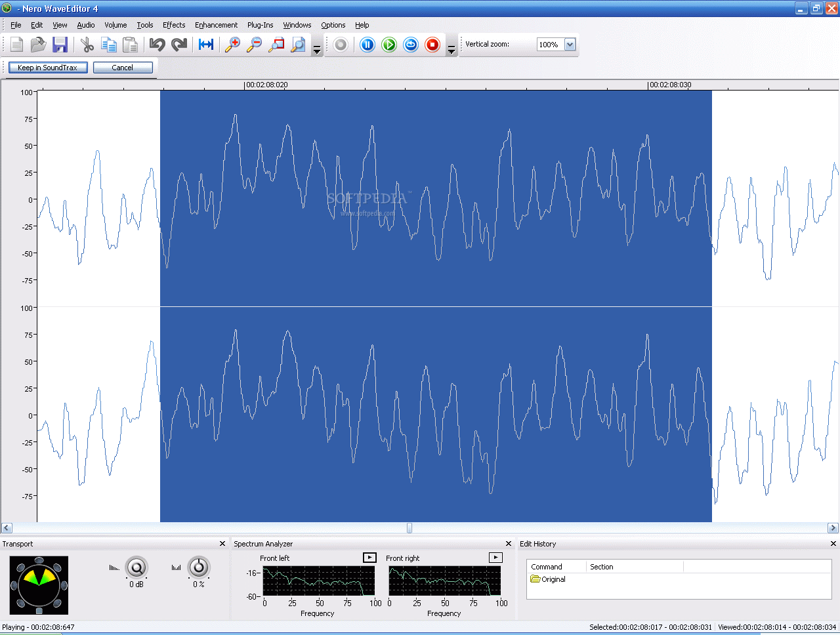Copy the selected audio region

click(109, 45)
